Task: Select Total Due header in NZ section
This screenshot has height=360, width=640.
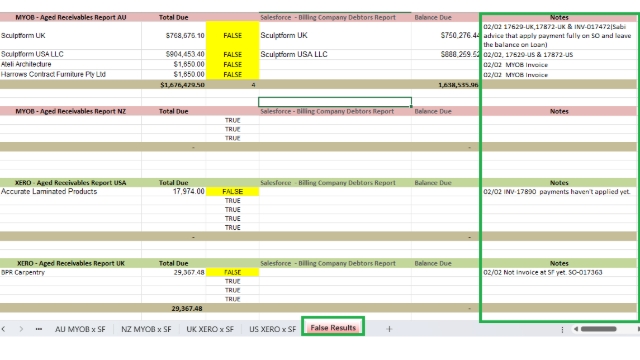Action: point(174,111)
